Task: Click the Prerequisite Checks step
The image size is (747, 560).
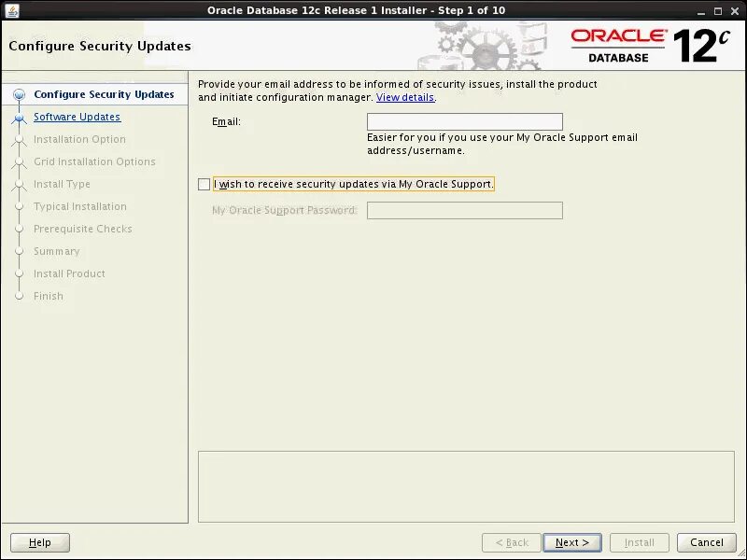Action: 83,229
